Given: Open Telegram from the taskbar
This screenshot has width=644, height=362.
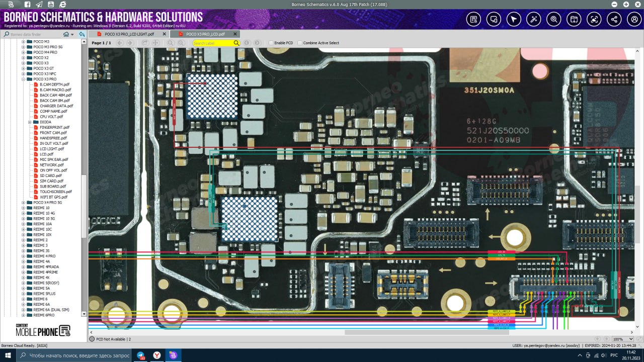Looking at the screenshot, I should point(141,355).
